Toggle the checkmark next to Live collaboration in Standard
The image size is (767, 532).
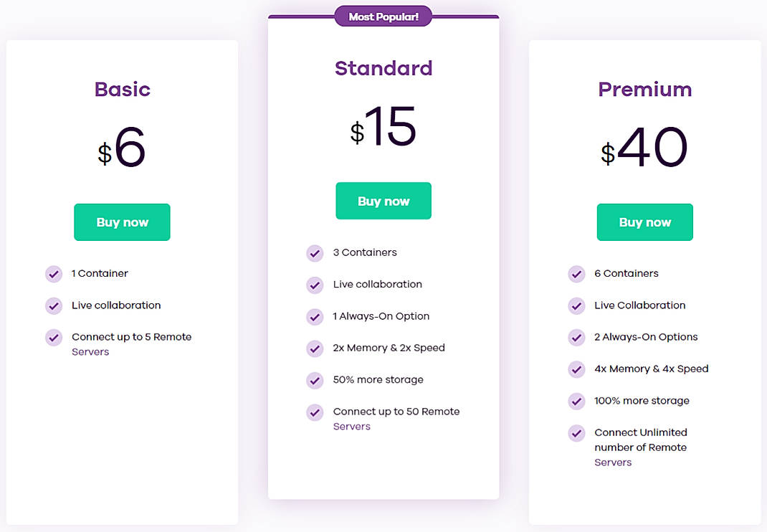(315, 285)
